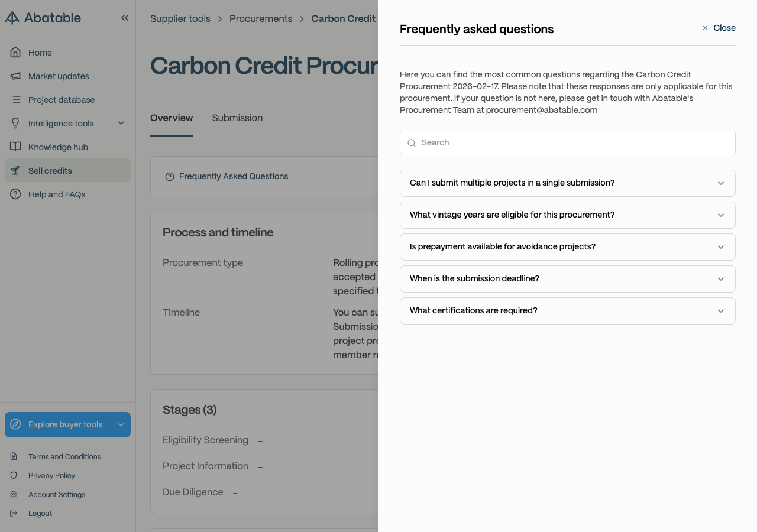Viewport: 757px width, 532px height.
Task: Expand 'What vintage years are eligible' question
Action: [568, 215]
